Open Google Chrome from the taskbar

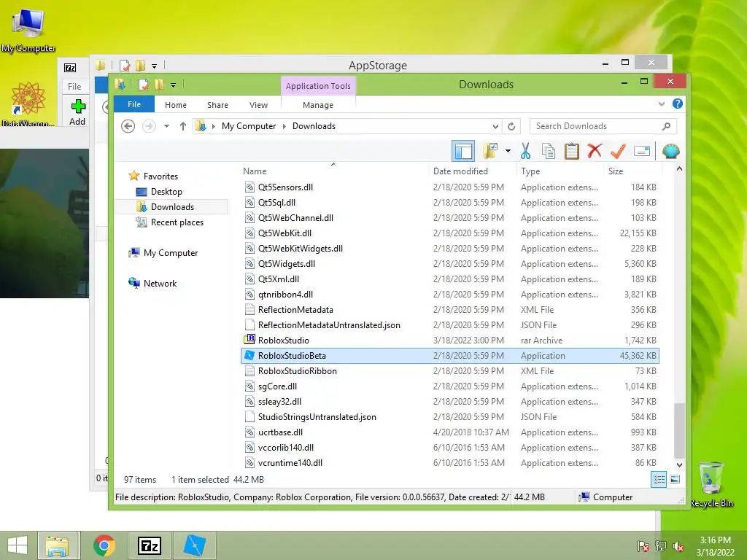104,545
